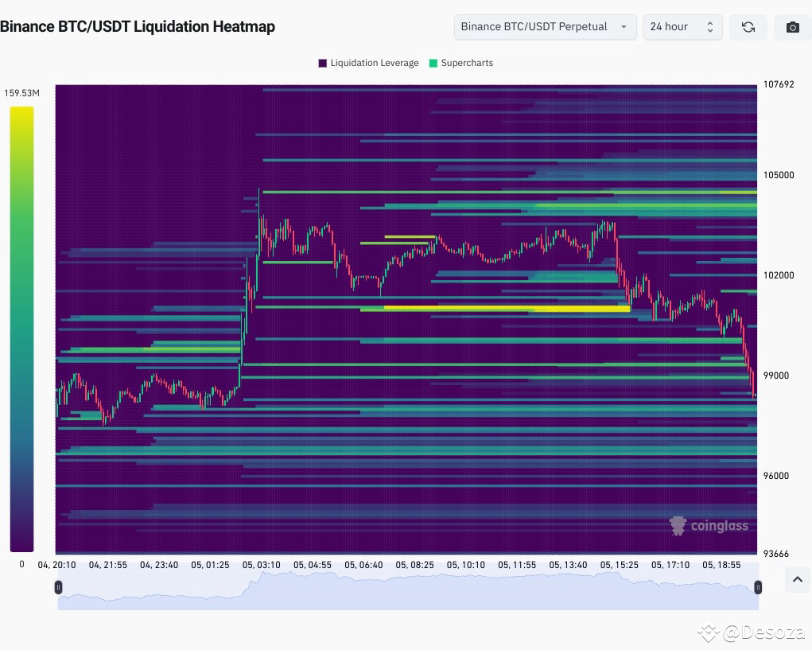The image size is (812, 650).
Task: Hide Supercharts by clicking its green swatch
Action: [433, 63]
